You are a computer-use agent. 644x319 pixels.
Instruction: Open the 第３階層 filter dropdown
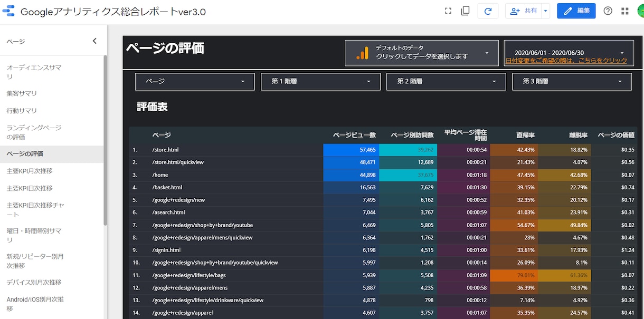(x=572, y=81)
